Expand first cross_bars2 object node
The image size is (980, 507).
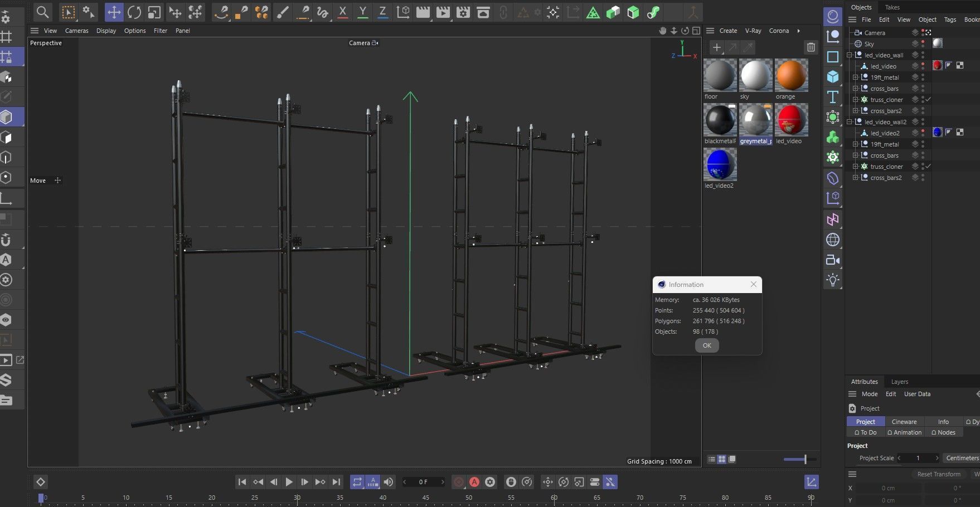tap(855, 111)
